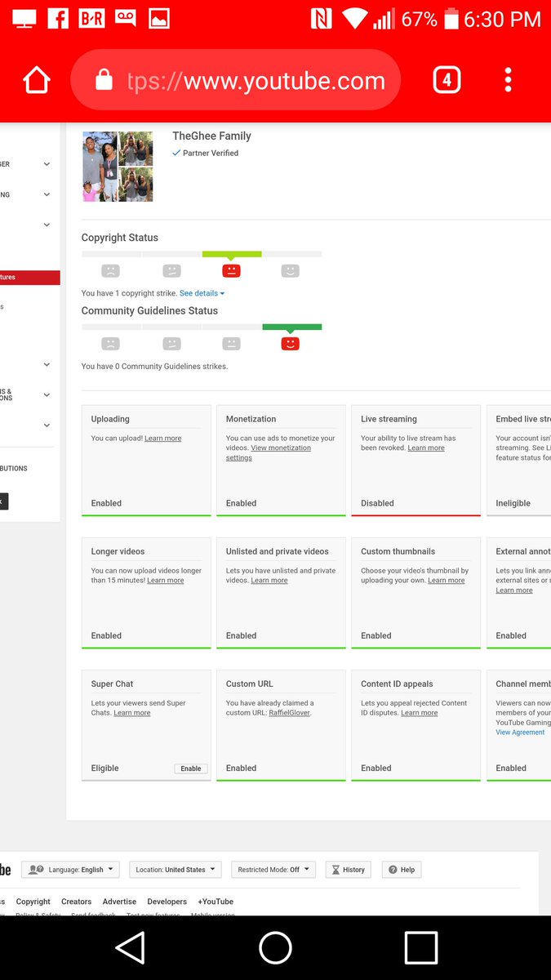Click the Uploading card title
This screenshot has height=980, width=551.
pos(110,419)
